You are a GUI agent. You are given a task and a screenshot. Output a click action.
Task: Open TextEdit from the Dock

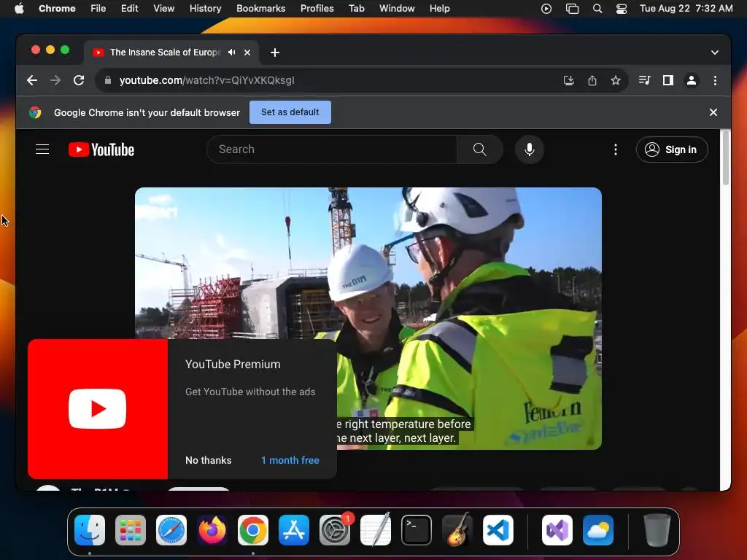(x=376, y=530)
